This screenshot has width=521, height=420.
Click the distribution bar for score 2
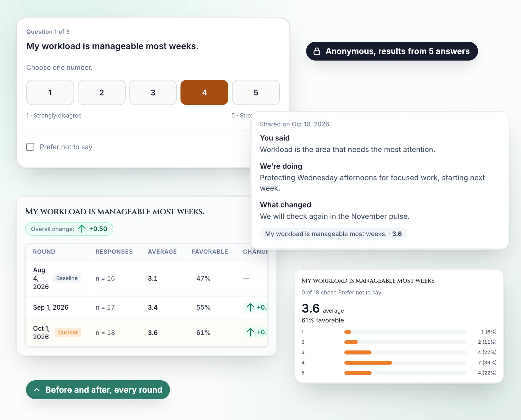[x=405, y=342]
